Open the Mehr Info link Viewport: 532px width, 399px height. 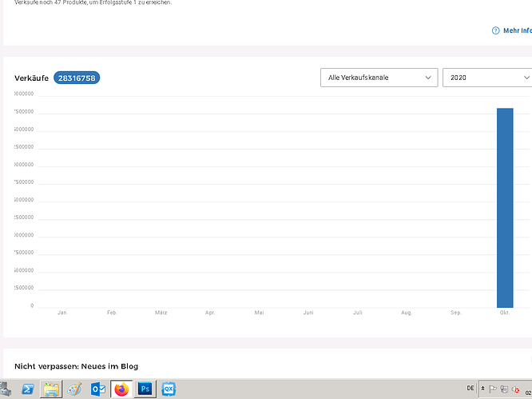coord(516,30)
